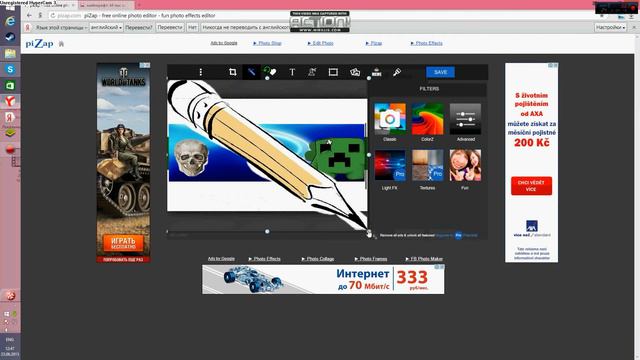Screen dimensions: 640x360
Task: Open the Настройки dropdown
Action: (x=610, y=27)
